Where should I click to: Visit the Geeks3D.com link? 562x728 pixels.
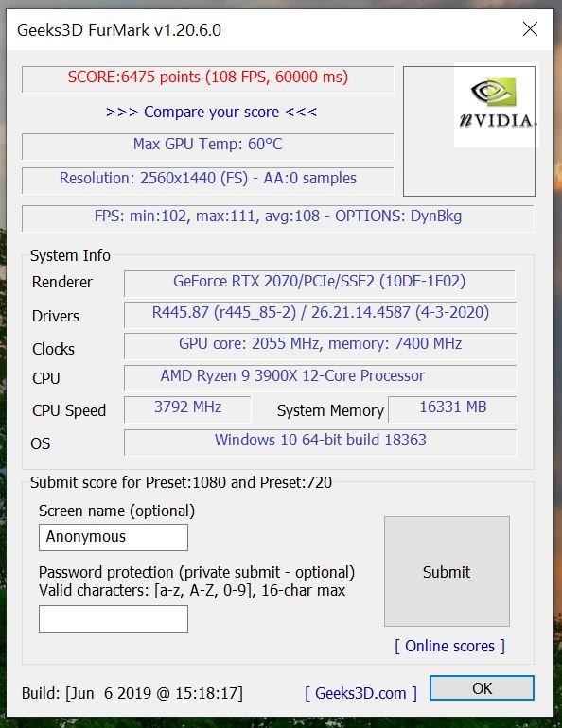point(360,693)
